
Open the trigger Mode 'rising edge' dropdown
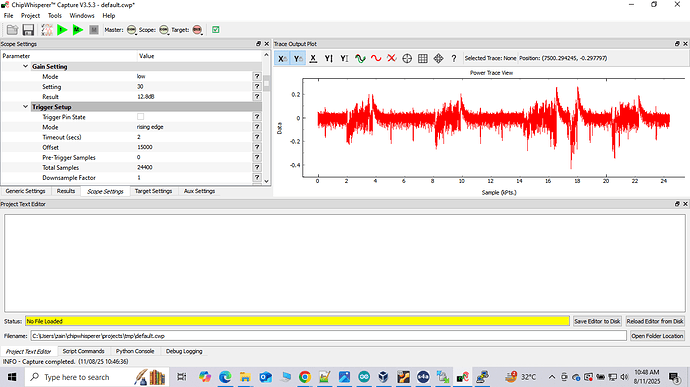tap(194, 127)
